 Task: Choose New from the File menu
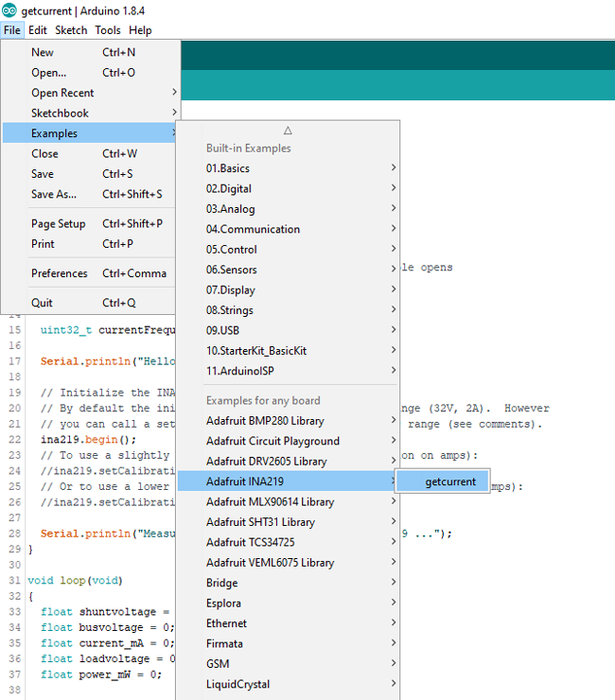point(89,52)
